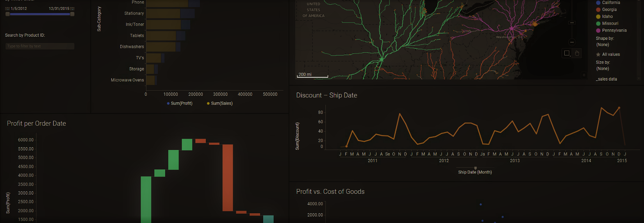The height and width of the screenshot is (223, 644).
Task: Click the small round icon at map corner
Action: click(x=584, y=75)
